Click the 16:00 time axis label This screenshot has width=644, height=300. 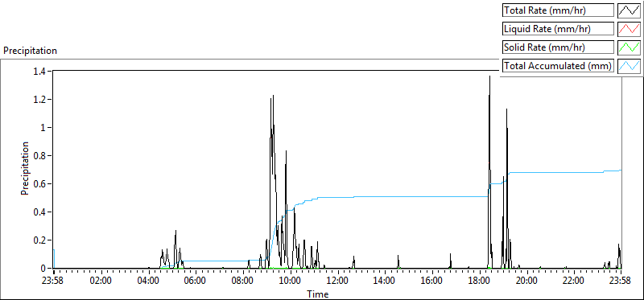tap(431, 282)
